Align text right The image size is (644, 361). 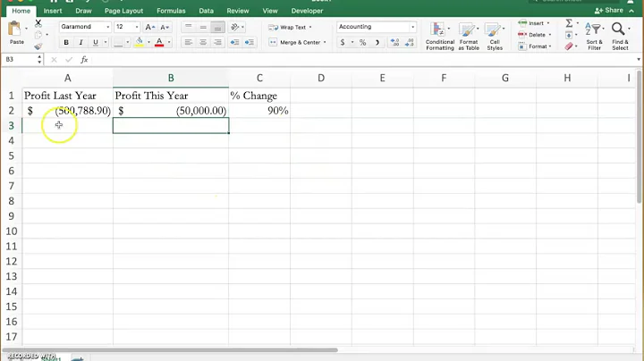[x=217, y=42]
